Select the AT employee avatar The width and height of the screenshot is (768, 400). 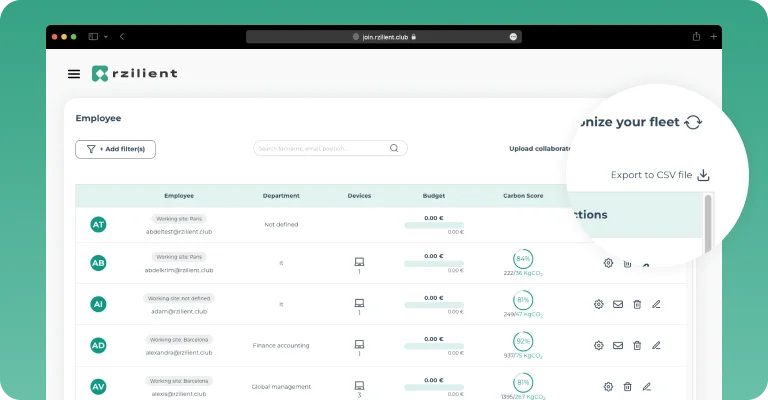coord(98,225)
